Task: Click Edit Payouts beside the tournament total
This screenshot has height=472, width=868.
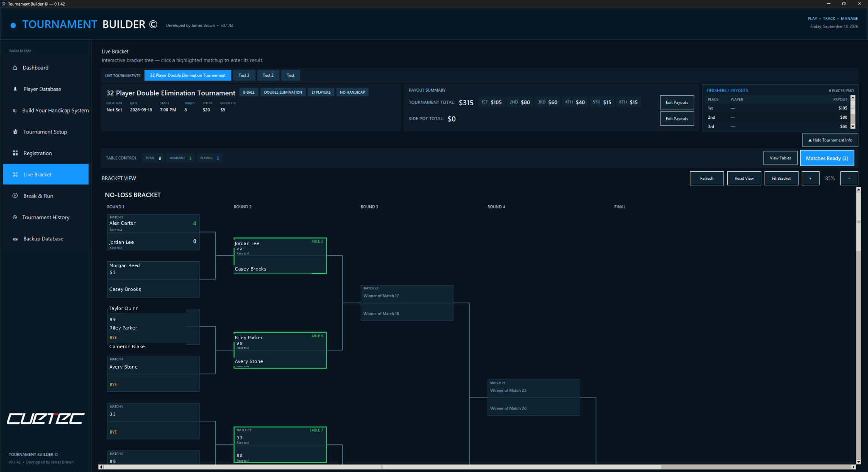Action: (677, 102)
